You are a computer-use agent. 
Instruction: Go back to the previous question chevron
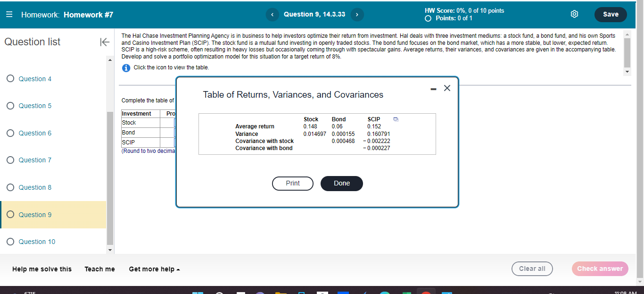[272, 14]
